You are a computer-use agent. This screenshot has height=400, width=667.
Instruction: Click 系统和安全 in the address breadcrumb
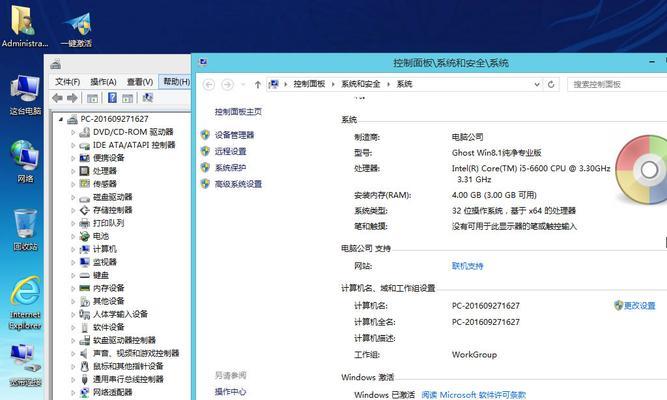coord(360,84)
